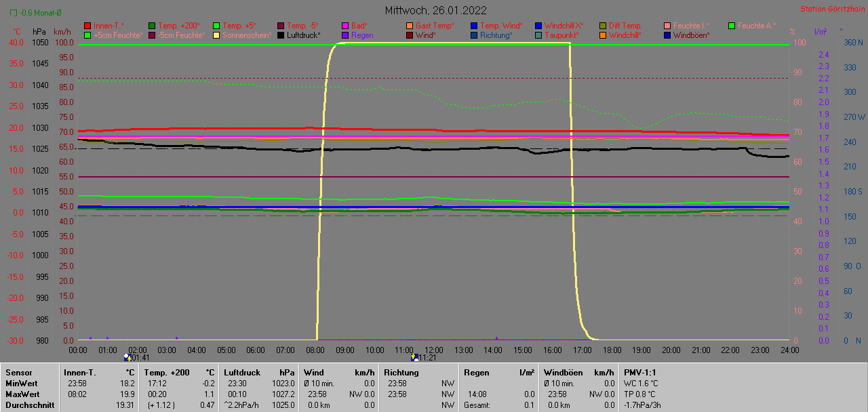Select the purple Regen legend entry
The width and height of the screenshot is (868, 412).
point(357,35)
